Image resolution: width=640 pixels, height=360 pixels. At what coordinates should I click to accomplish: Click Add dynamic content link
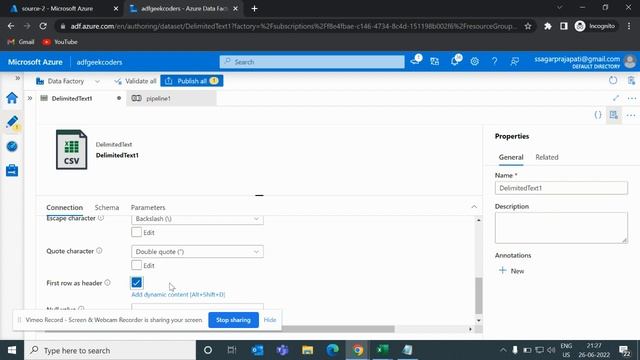click(x=178, y=294)
